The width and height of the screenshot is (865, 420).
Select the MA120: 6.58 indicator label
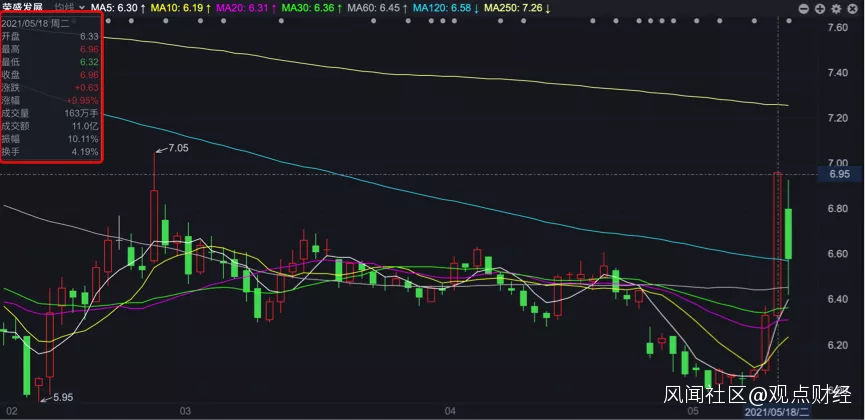click(x=446, y=8)
